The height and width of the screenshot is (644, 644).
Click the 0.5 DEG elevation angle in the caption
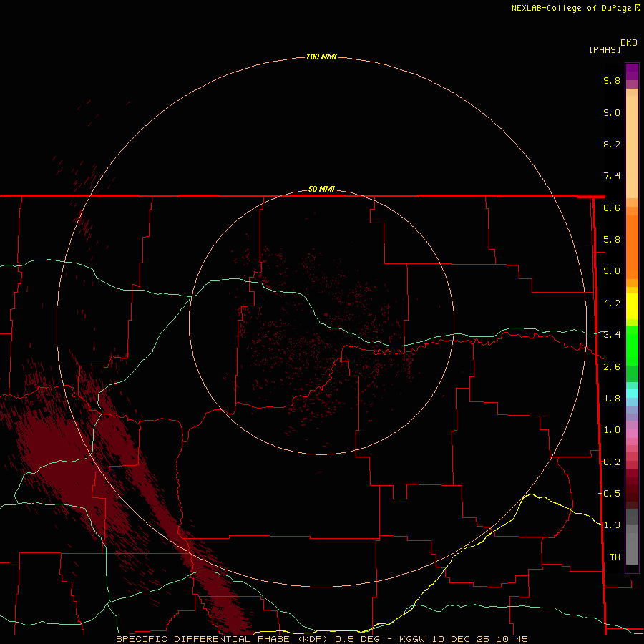357,639
